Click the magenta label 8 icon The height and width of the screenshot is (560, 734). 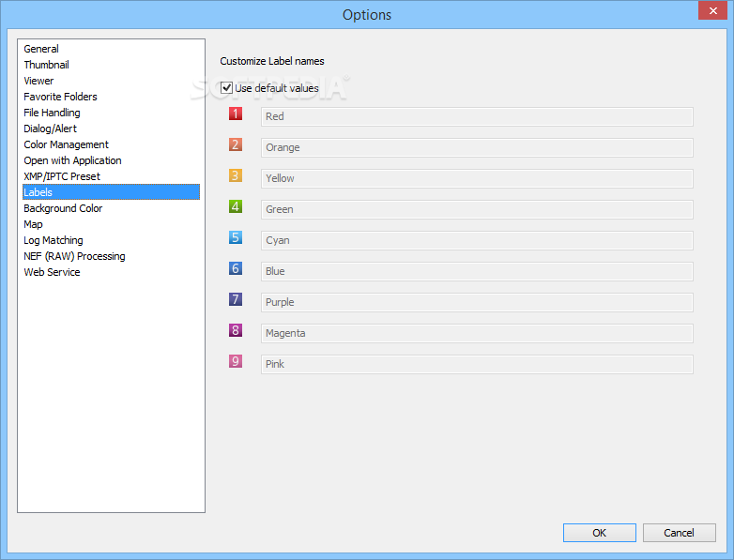click(x=236, y=330)
